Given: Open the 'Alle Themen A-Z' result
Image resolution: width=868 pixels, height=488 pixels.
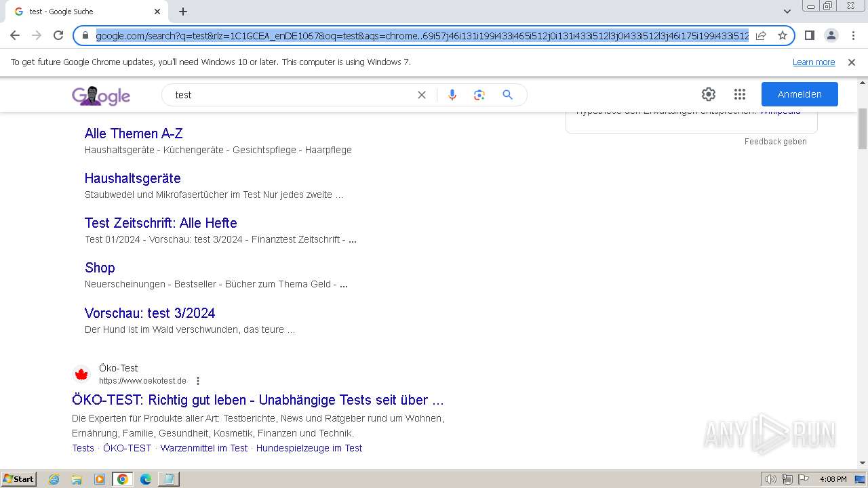Looking at the screenshot, I should pyautogui.click(x=134, y=134).
